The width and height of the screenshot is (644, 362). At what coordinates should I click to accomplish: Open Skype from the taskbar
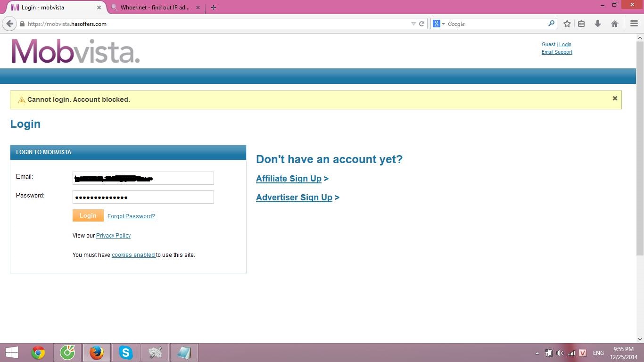click(x=126, y=353)
